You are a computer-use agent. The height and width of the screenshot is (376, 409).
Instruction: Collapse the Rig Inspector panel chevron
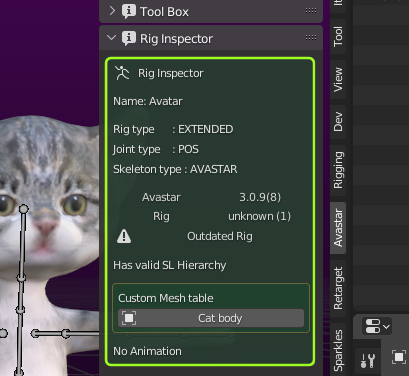pos(112,38)
